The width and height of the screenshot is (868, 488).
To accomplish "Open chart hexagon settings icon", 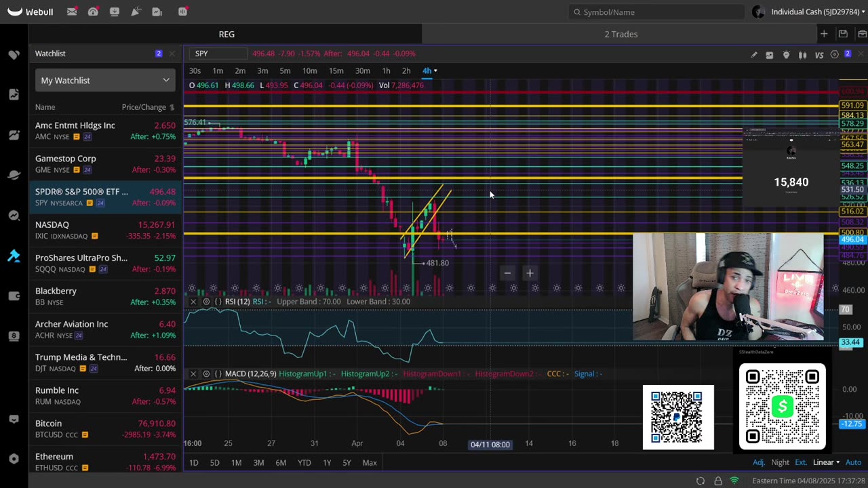I will (835, 55).
